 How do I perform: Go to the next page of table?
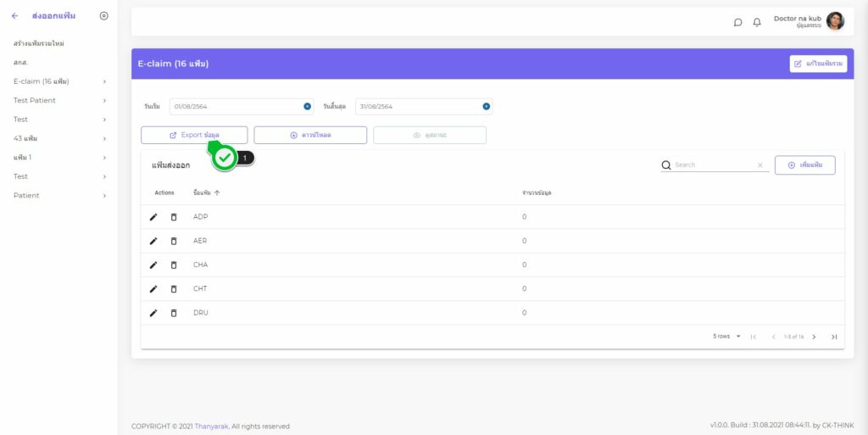click(814, 337)
